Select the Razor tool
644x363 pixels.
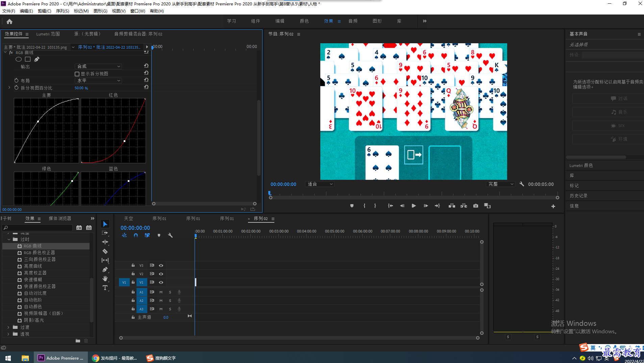(x=105, y=251)
